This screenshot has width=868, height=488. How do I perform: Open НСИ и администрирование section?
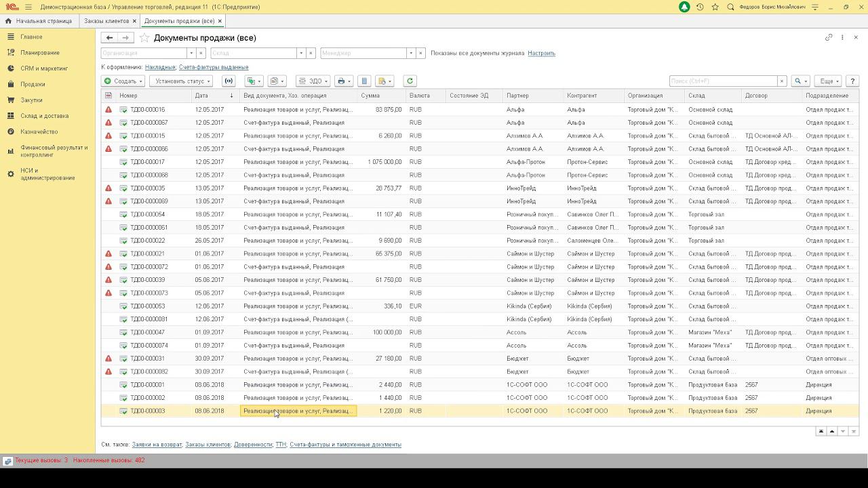[x=47, y=174]
